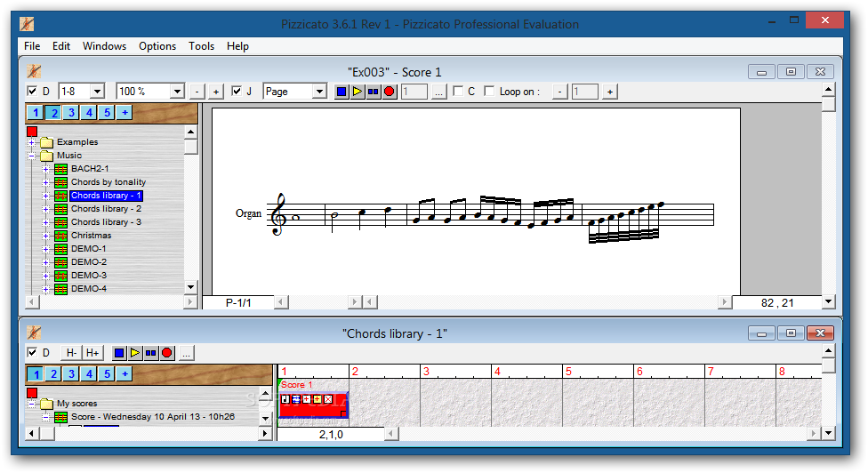868x473 pixels.
Task: Enable the C checkbox
Action: [458, 92]
